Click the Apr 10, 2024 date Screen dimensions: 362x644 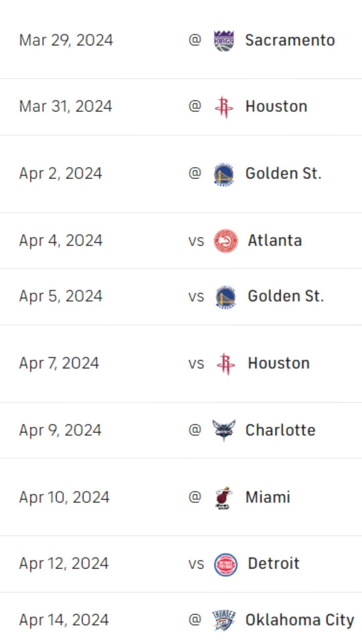pyautogui.click(x=64, y=497)
